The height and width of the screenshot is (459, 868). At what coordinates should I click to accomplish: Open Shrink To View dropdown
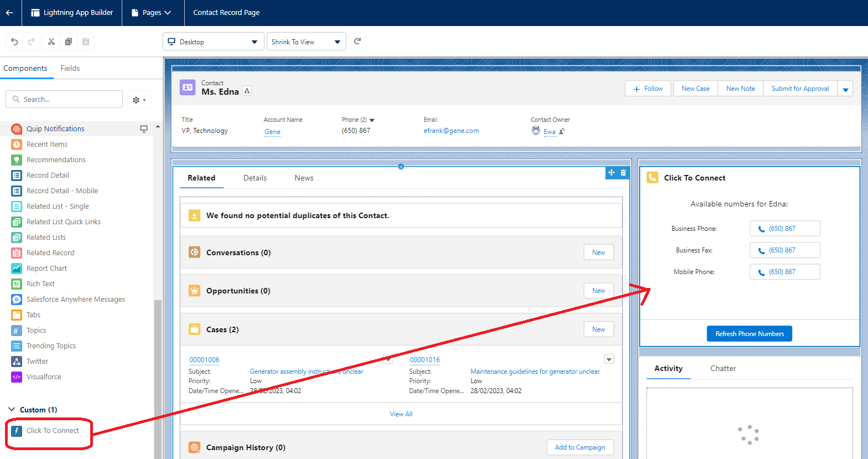[306, 42]
